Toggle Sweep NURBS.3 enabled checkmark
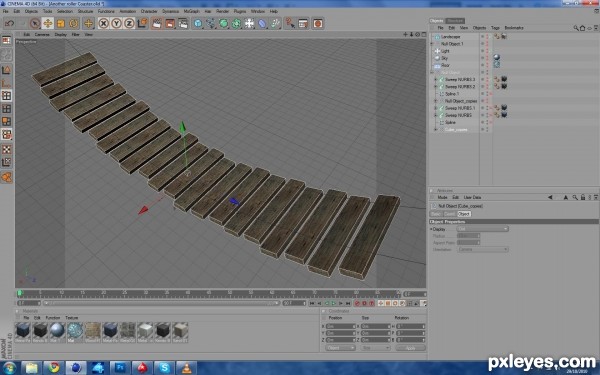Screen dimensions: 600x375 click(x=491, y=80)
